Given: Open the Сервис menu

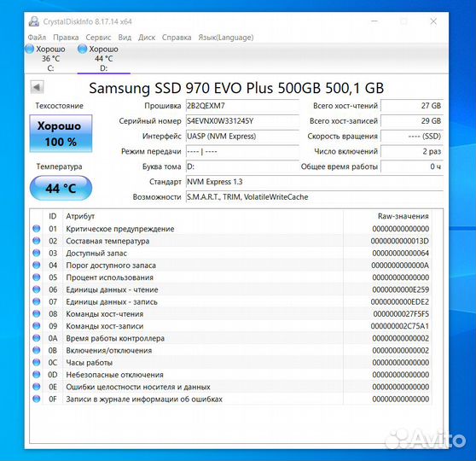Looking at the screenshot, I should click(x=98, y=38).
